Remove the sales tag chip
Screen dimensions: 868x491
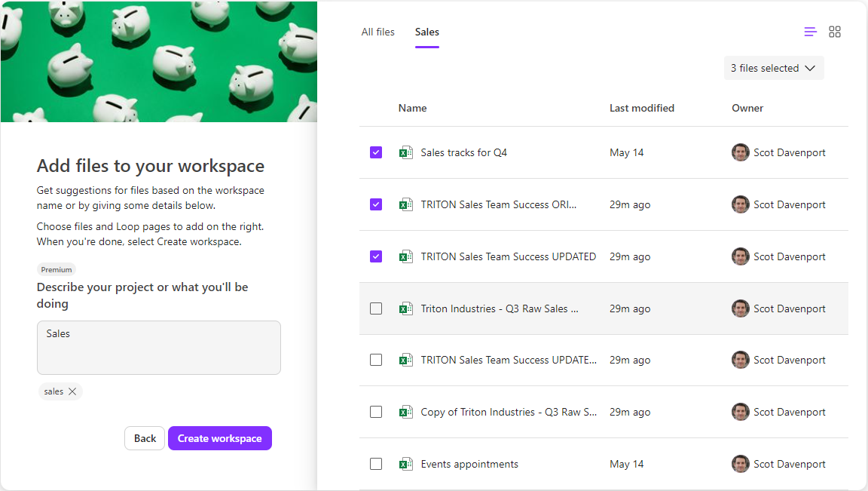coord(72,391)
